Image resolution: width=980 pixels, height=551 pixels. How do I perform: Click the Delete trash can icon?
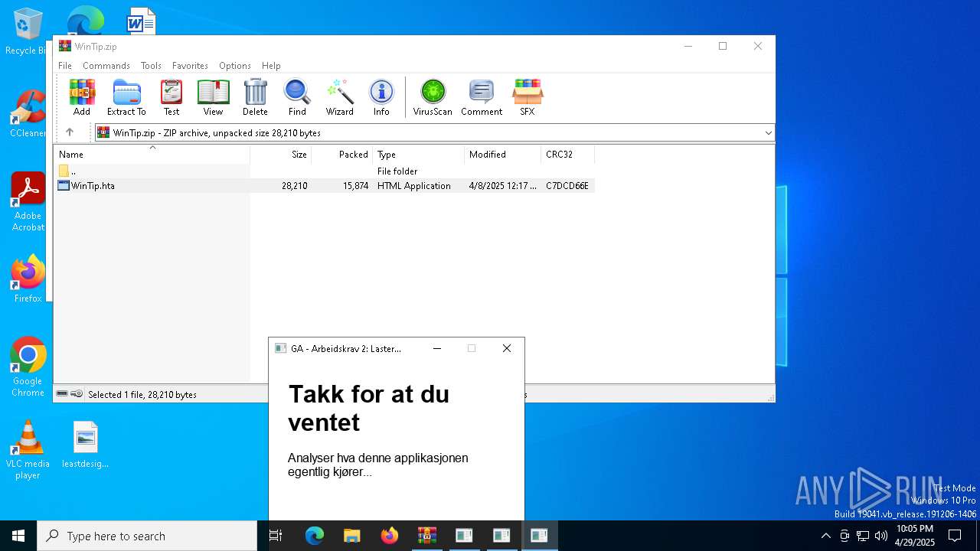255,97
